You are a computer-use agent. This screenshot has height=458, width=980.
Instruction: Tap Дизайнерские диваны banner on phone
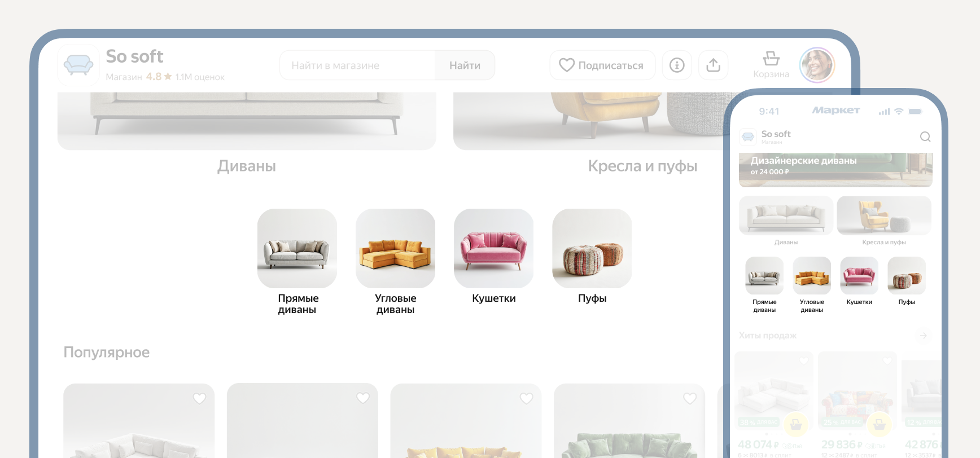click(x=835, y=170)
